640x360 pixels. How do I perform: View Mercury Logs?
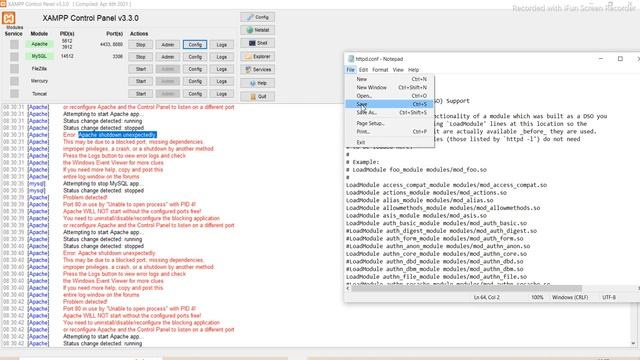(222, 81)
